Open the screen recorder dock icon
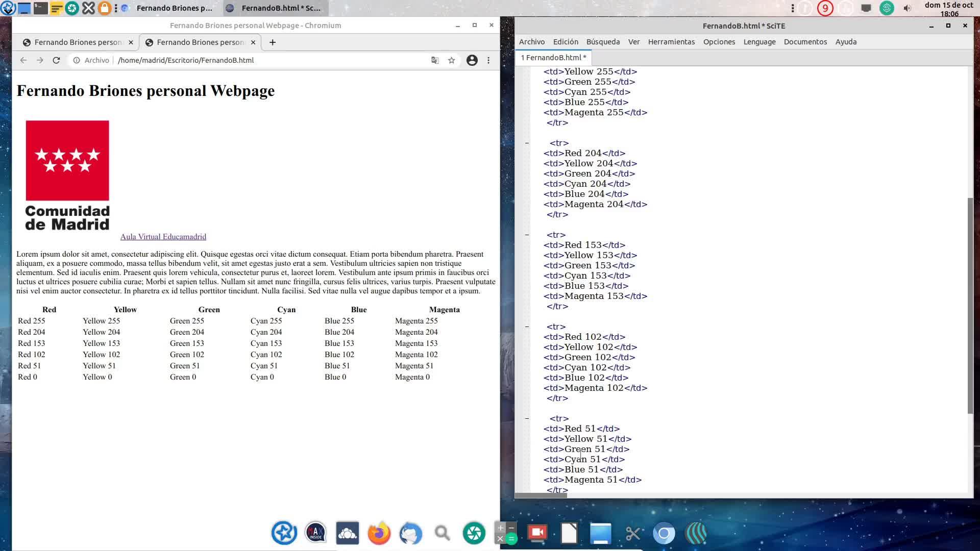 point(537,533)
